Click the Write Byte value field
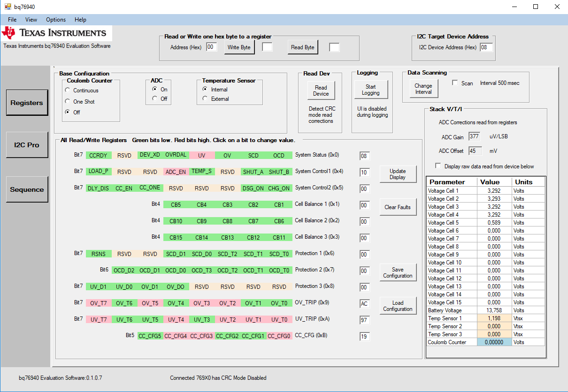 [x=267, y=47]
